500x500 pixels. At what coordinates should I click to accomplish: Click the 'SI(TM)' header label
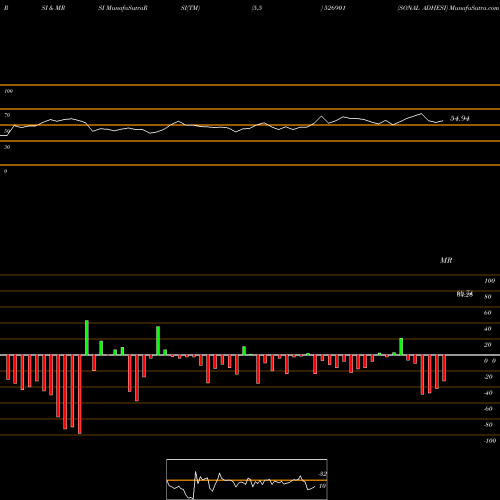[x=190, y=8]
